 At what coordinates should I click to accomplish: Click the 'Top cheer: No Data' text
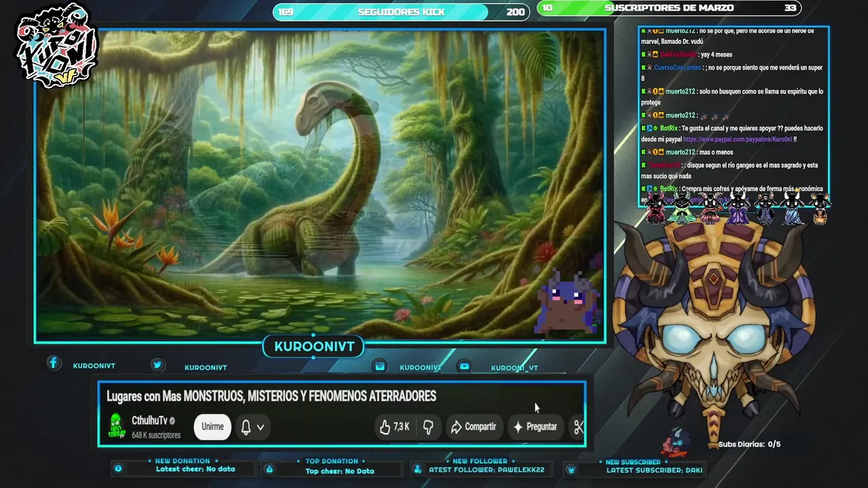(340, 471)
